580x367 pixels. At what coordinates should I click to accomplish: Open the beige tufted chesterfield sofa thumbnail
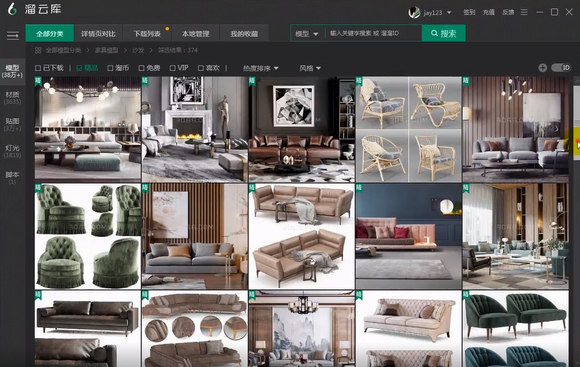408,329
